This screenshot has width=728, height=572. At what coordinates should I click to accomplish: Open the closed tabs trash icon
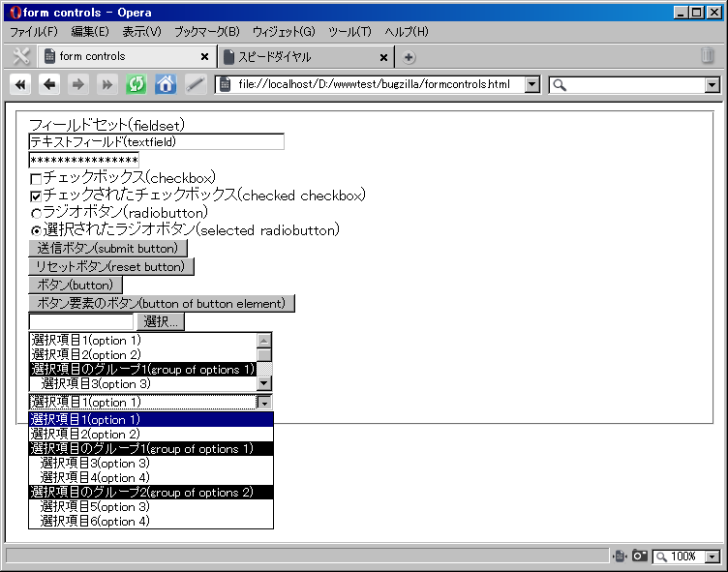707,55
